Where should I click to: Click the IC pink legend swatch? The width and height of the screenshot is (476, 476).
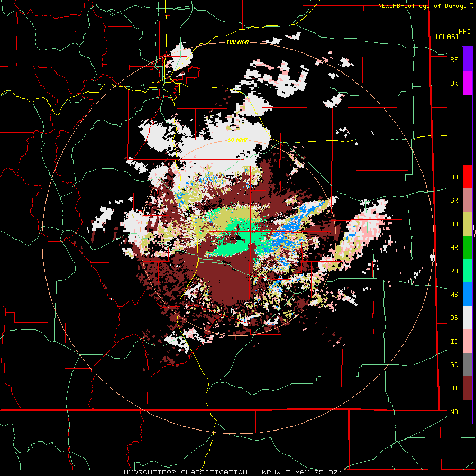coord(467,341)
